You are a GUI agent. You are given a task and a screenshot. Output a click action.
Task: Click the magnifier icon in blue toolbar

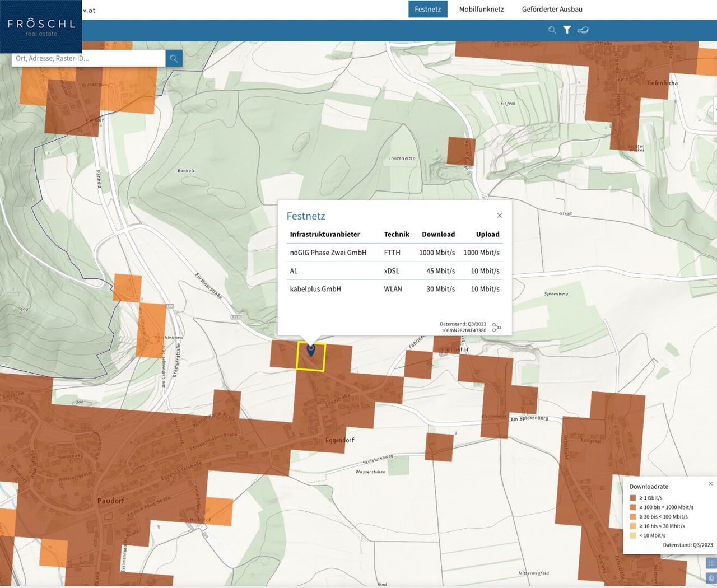coord(552,30)
